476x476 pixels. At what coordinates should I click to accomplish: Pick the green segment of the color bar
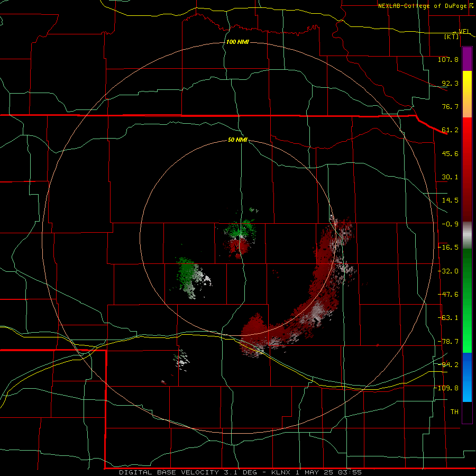point(467,300)
